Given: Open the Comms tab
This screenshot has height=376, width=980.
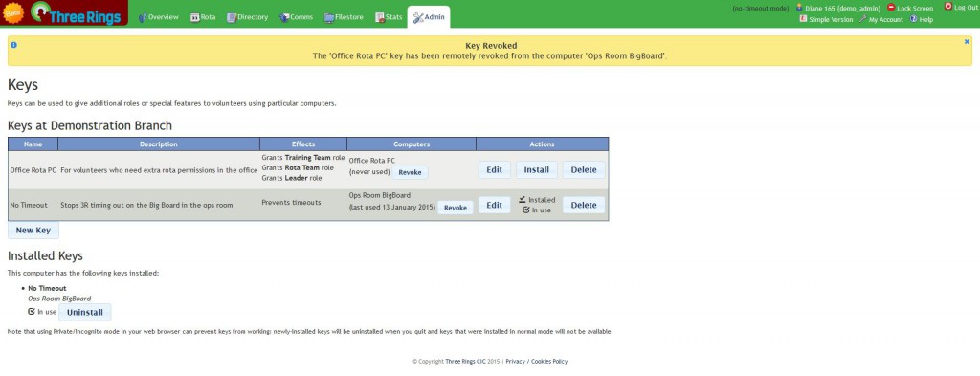Looking at the screenshot, I should coord(297,17).
